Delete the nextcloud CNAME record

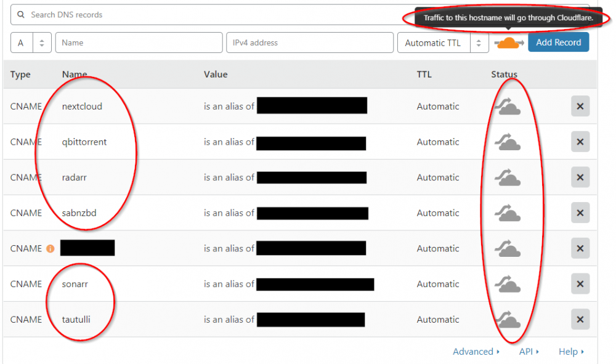(x=580, y=107)
